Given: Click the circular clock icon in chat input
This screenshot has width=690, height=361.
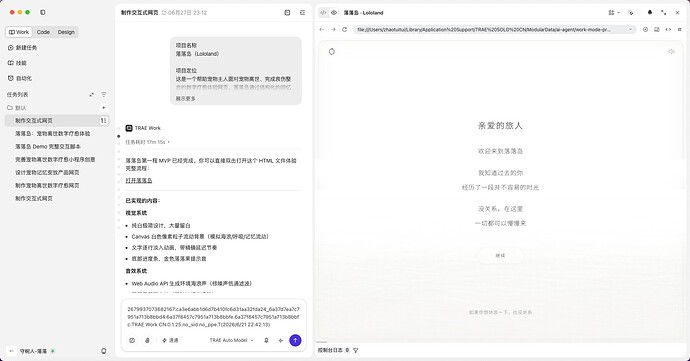Looking at the screenshot, I should pos(132,340).
